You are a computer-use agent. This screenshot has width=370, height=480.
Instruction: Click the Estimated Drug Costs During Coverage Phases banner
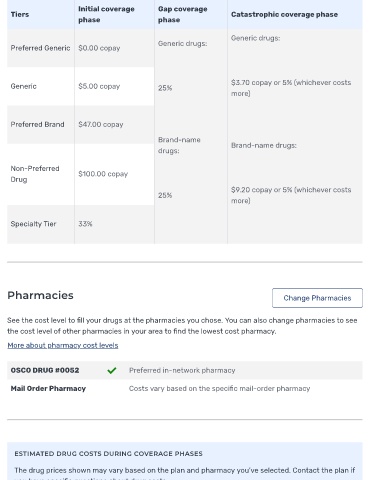[185, 461]
